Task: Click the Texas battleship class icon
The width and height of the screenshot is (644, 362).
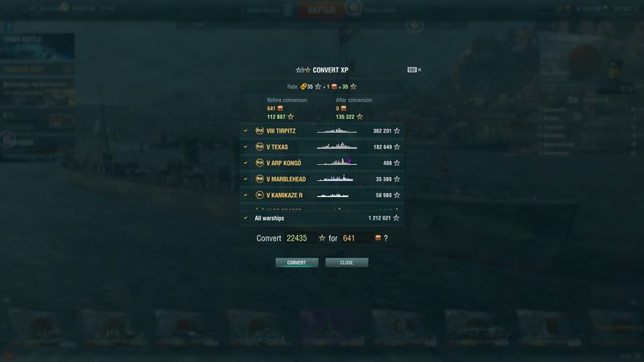Action: coord(259,146)
